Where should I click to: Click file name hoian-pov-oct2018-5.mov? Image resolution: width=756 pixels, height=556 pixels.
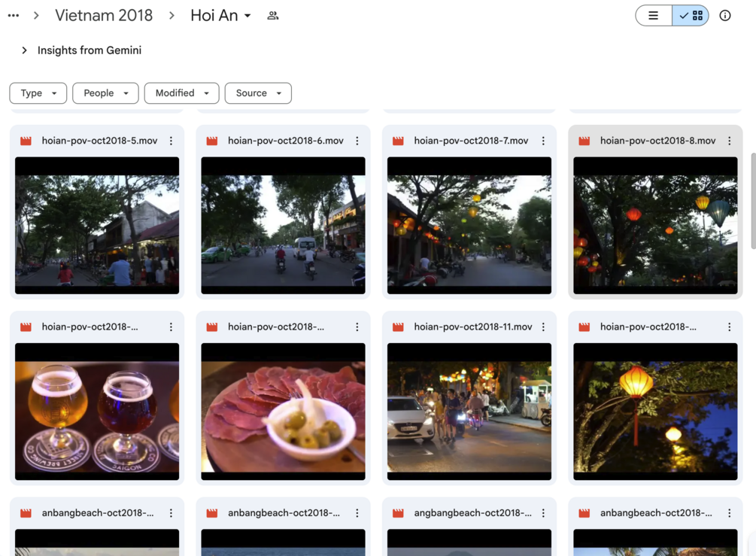click(x=100, y=141)
